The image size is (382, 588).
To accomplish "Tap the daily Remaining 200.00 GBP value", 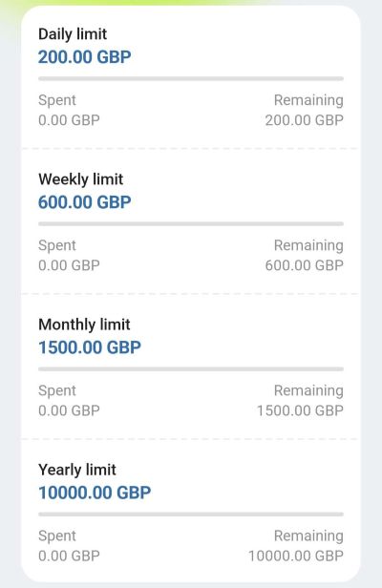I will pos(305,120).
